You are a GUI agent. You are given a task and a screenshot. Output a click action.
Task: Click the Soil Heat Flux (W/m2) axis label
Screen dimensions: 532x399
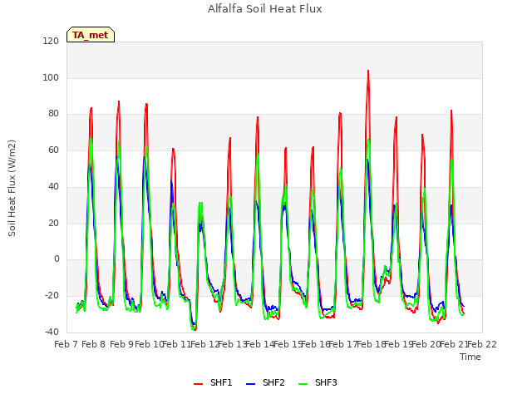(x=12, y=188)
